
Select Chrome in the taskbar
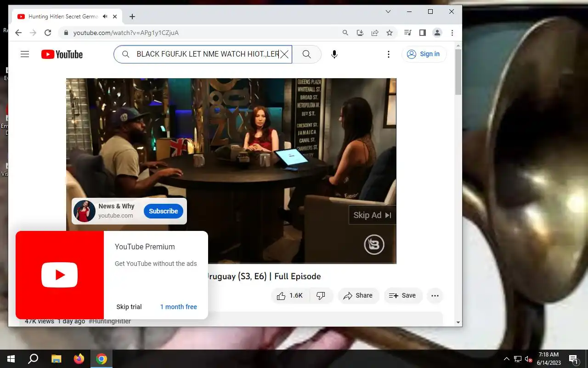pyautogui.click(x=102, y=359)
